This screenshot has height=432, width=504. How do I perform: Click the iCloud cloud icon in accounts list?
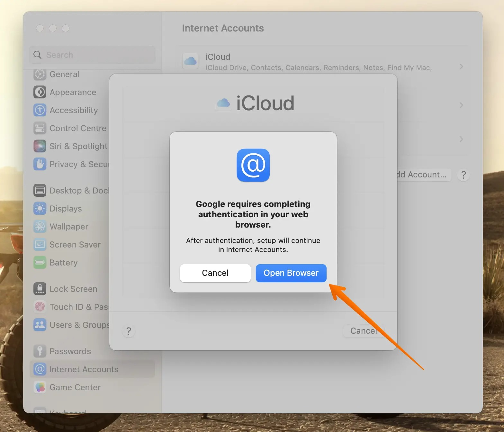click(190, 61)
